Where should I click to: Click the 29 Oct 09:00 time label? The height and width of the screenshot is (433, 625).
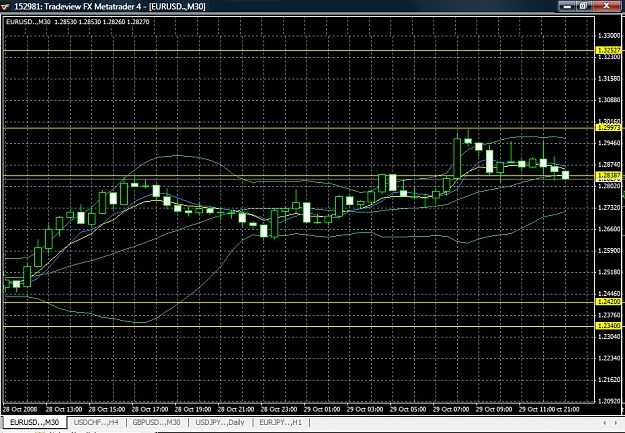point(494,409)
